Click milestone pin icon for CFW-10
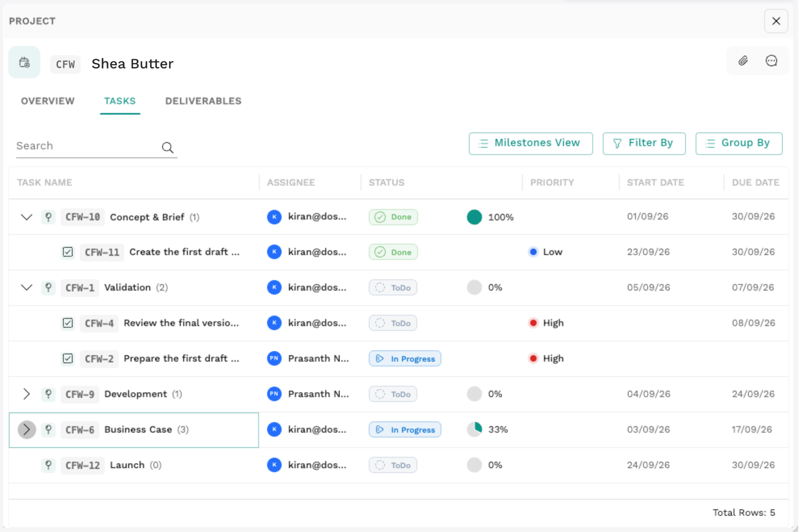 coord(48,217)
